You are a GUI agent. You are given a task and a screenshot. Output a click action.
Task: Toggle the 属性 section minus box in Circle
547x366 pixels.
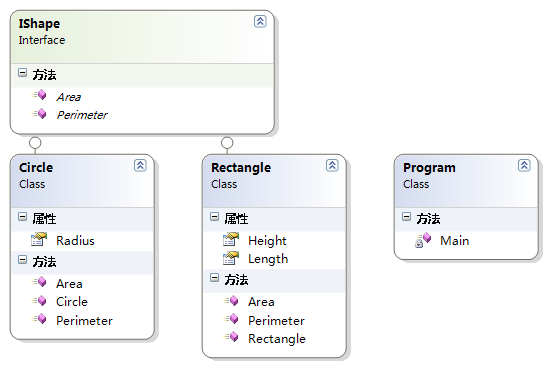point(22,217)
